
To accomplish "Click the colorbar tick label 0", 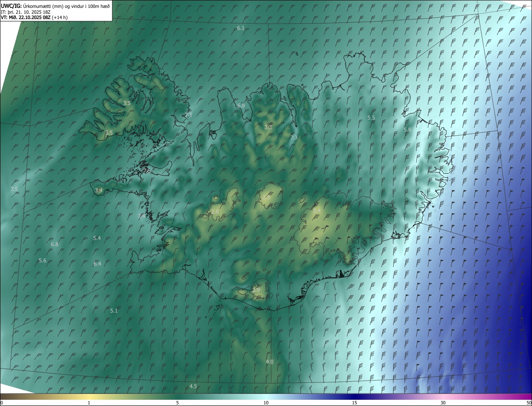I will tap(2, 403).
